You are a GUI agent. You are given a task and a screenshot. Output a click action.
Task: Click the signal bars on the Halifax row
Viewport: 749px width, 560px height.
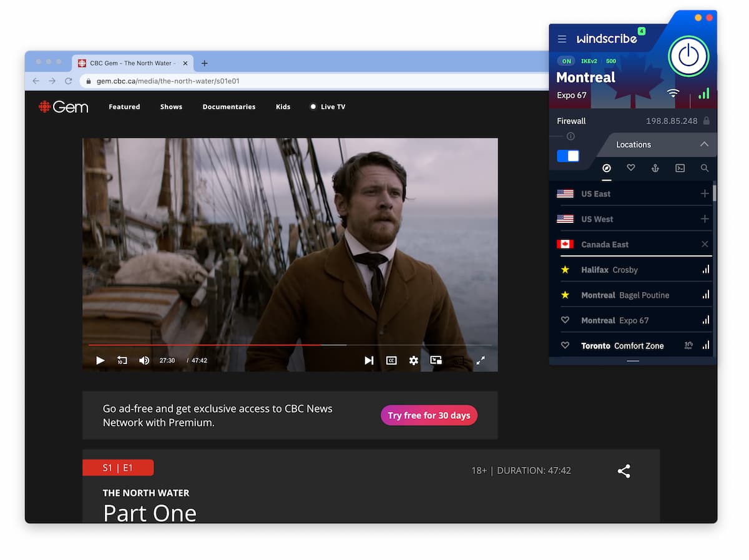click(706, 270)
